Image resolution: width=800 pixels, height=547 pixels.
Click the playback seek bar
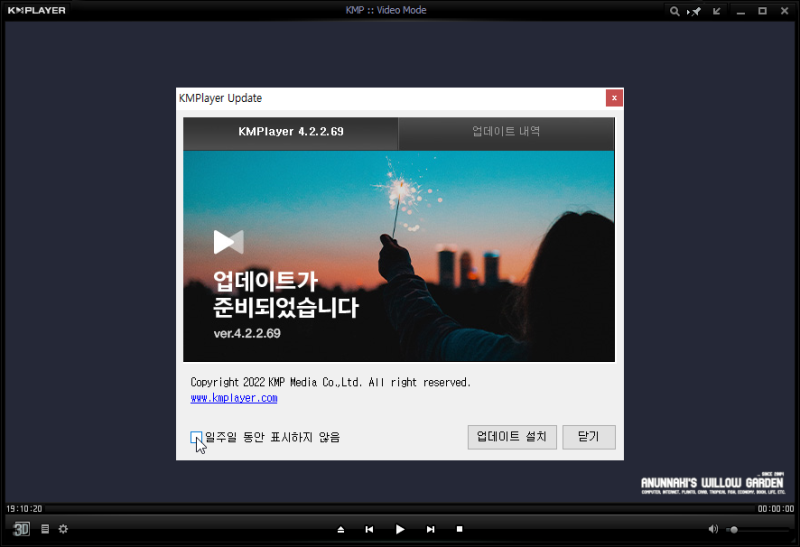coord(399,509)
